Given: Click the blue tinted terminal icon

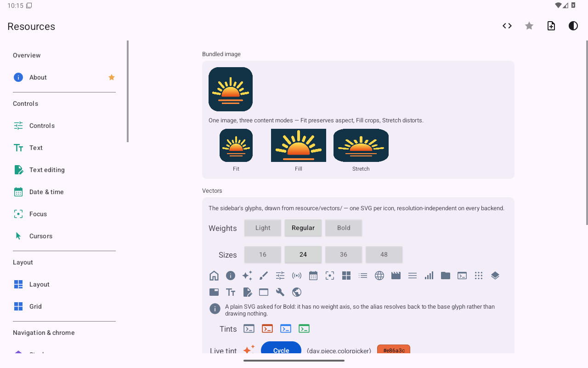Looking at the screenshot, I should tap(286, 328).
